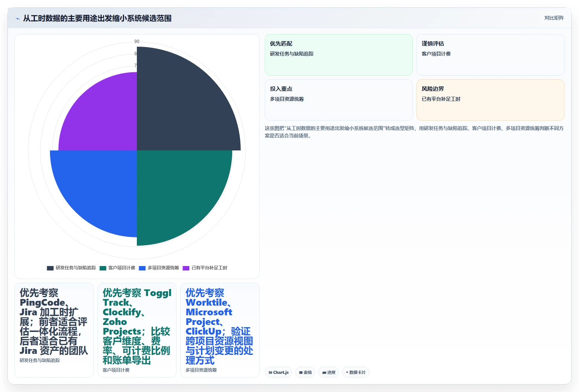Click the PingCode、Jira recommendation card
This screenshot has height=392, width=579.
pyautogui.click(x=54, y=330)
